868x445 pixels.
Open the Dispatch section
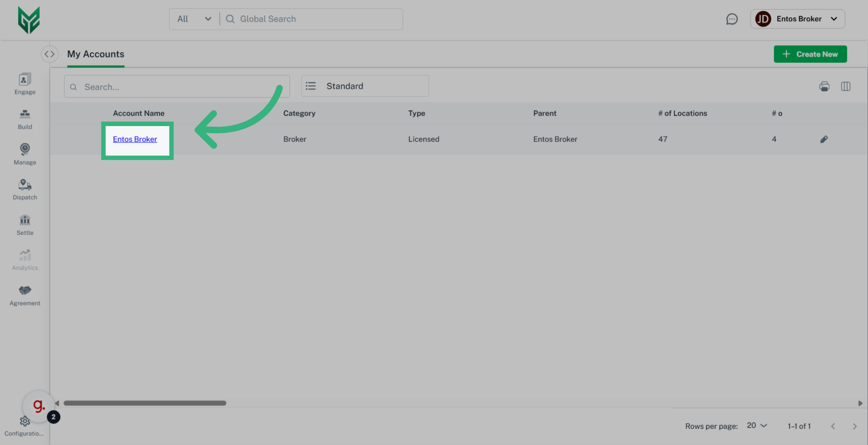coord(24,189)
